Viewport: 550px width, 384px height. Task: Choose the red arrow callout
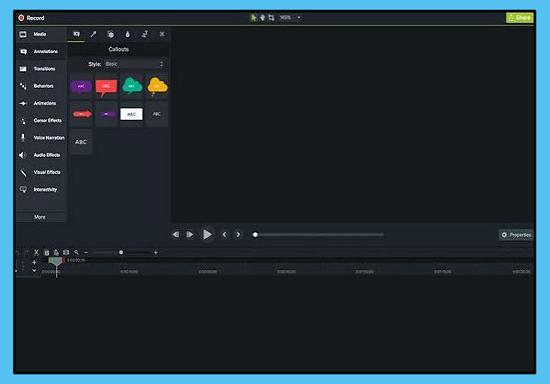pyautogui.click(x=81, y=114)
